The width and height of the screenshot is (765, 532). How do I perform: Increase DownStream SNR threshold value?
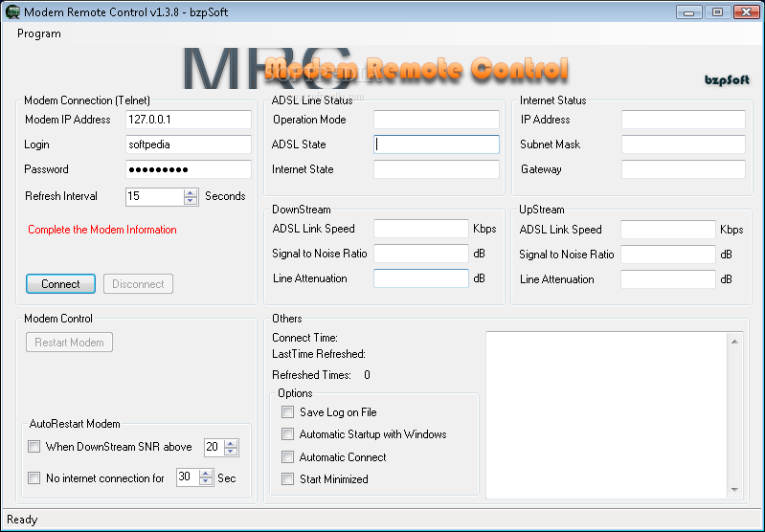232,443
